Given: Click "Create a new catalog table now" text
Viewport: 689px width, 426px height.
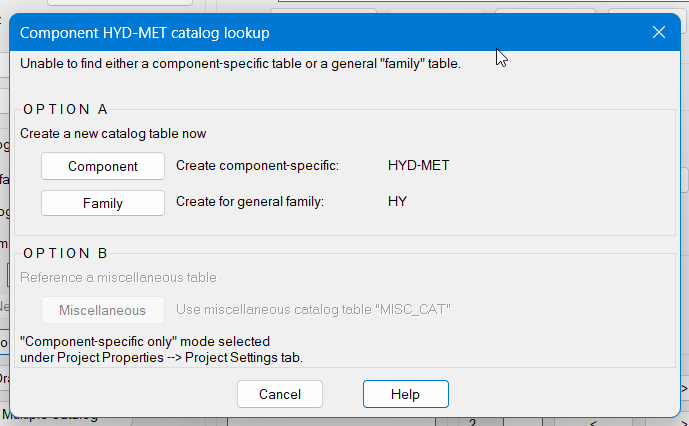Looking at the screenshot, I should (x=114, y=133).
